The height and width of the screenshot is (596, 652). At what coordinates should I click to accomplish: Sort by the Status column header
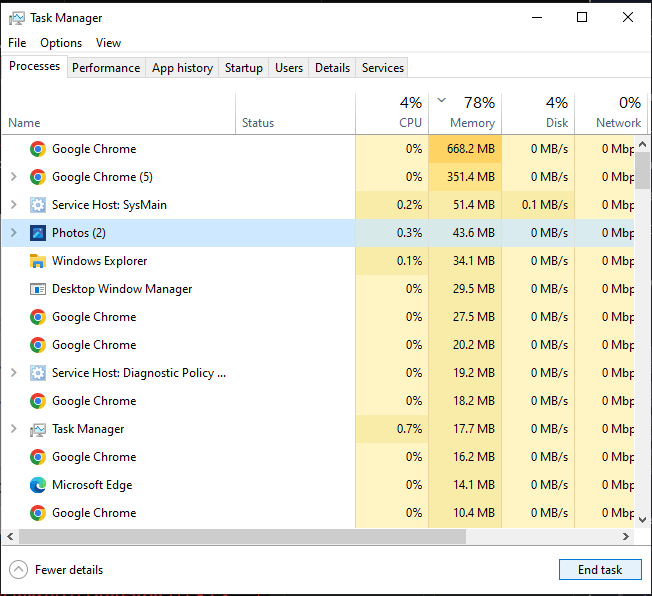(x=295, y=113)
